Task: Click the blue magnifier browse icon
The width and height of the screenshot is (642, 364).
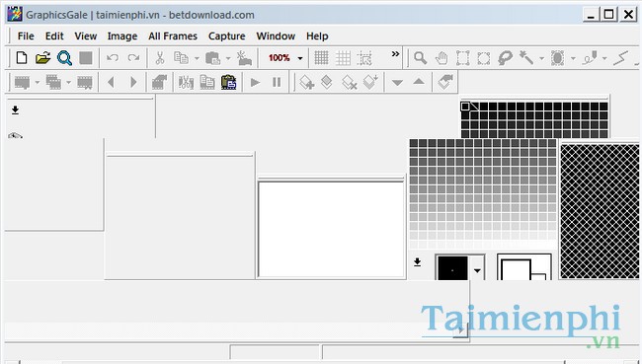Action: pyautogui.click(x=64, y=58)
